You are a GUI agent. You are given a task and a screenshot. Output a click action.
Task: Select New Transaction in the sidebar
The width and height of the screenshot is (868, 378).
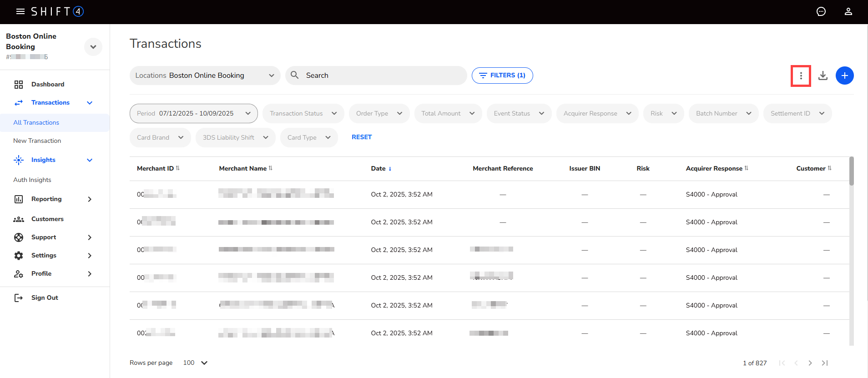[37, 141]
